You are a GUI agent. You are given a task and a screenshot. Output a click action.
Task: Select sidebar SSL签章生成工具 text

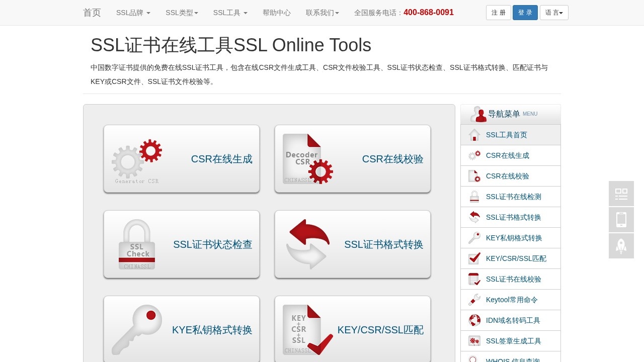514,341
